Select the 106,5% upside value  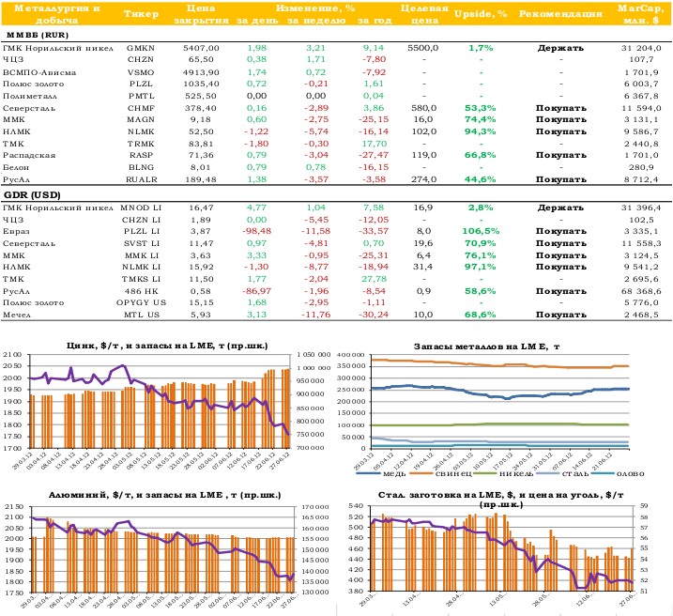click(x=481, y=231)
